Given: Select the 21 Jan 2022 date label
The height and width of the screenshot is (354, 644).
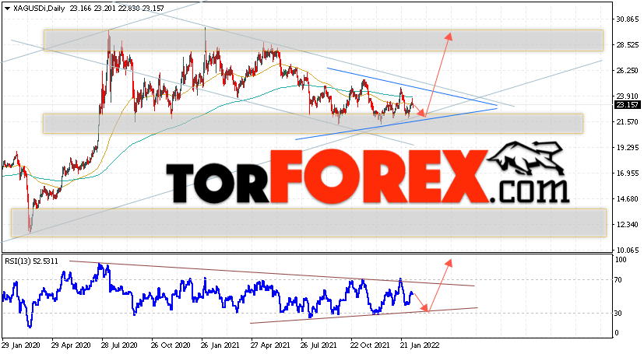Looking at the screenshot, I should pos(420,345).
